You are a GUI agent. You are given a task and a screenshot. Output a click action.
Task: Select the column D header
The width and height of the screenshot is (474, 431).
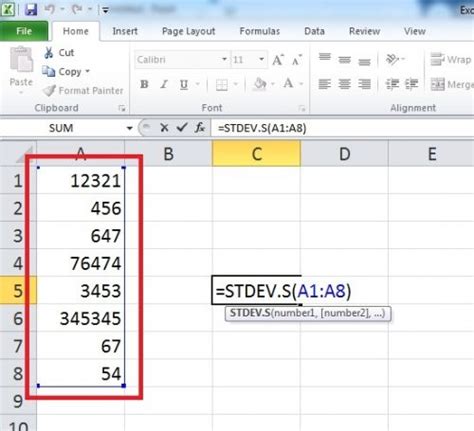[x=344, y=153]
